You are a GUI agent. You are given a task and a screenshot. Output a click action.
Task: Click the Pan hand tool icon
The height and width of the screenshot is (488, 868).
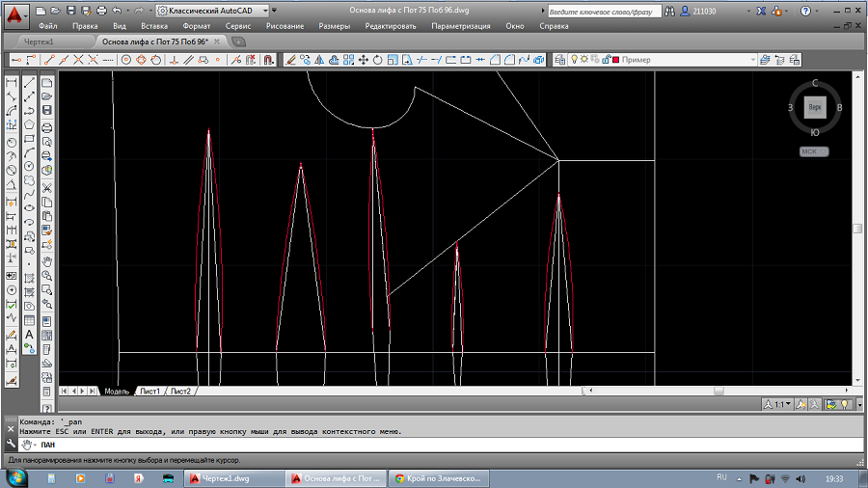(x=46, y=260)
